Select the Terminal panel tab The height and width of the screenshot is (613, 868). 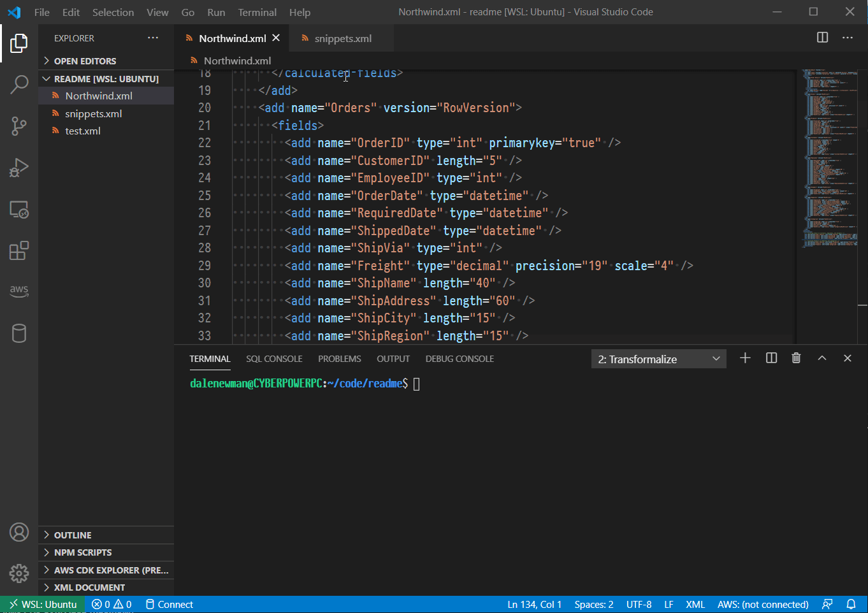click(x=210, y=359)
